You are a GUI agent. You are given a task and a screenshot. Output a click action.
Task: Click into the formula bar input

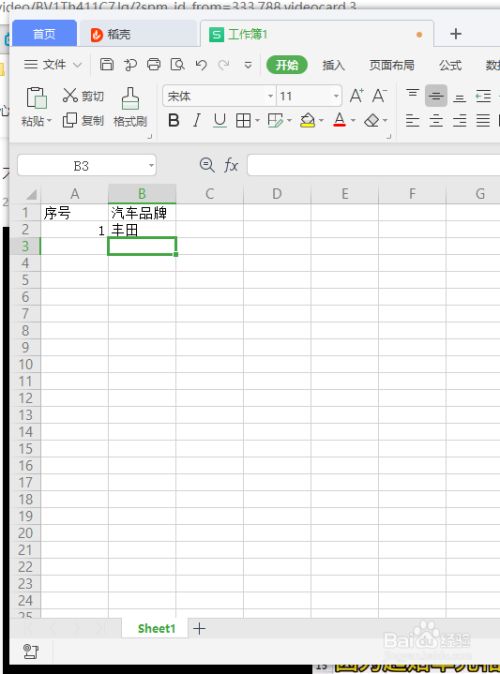(373, 165)
